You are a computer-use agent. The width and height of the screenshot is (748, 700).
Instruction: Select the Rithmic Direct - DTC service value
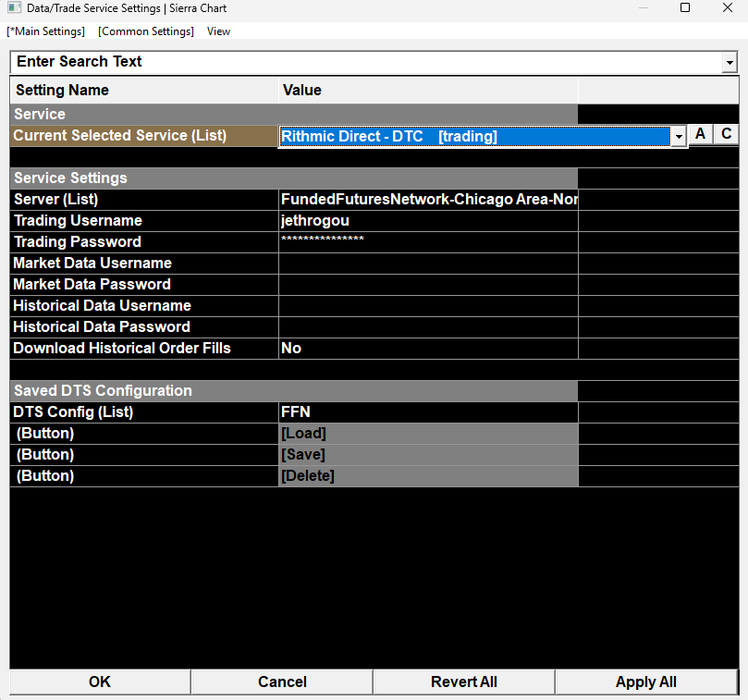(474, 137)
